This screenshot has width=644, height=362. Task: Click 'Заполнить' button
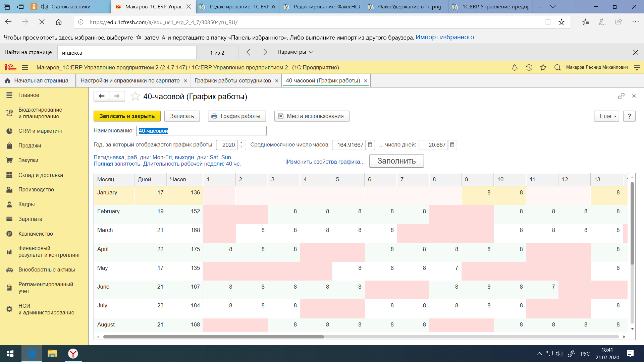396,161
